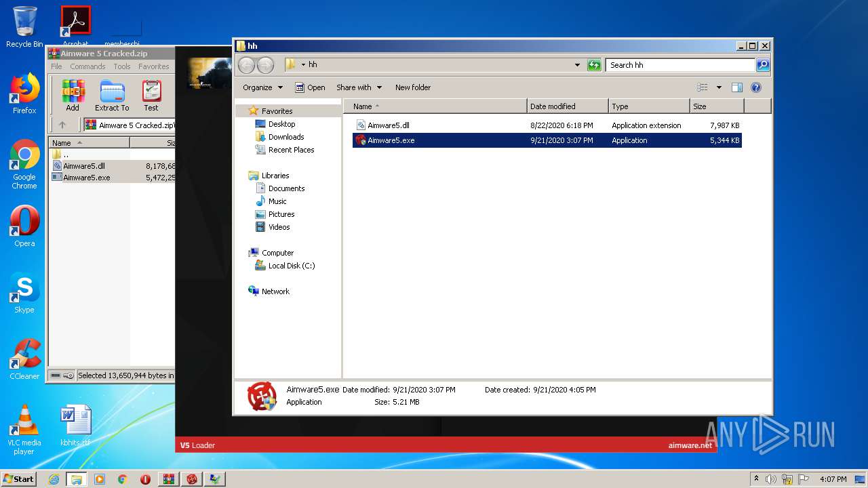Click the New folder button
868x488 pixels.
[x=413, y=87]
